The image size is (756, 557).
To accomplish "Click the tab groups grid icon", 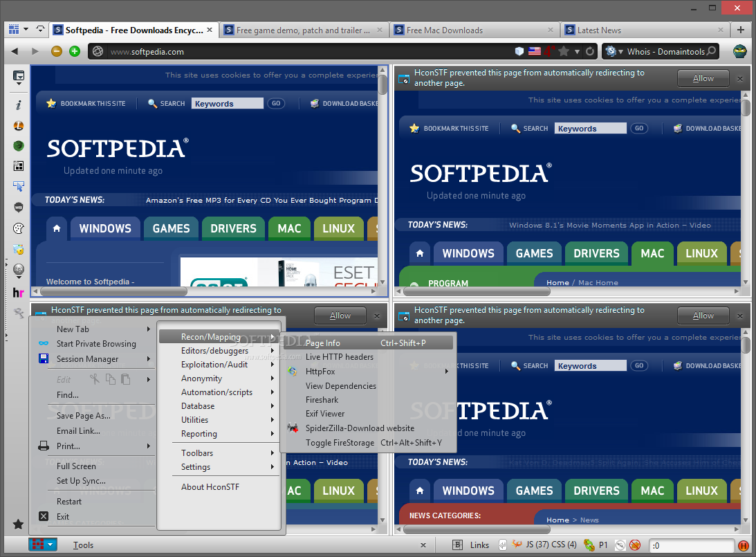I will 14,30.
